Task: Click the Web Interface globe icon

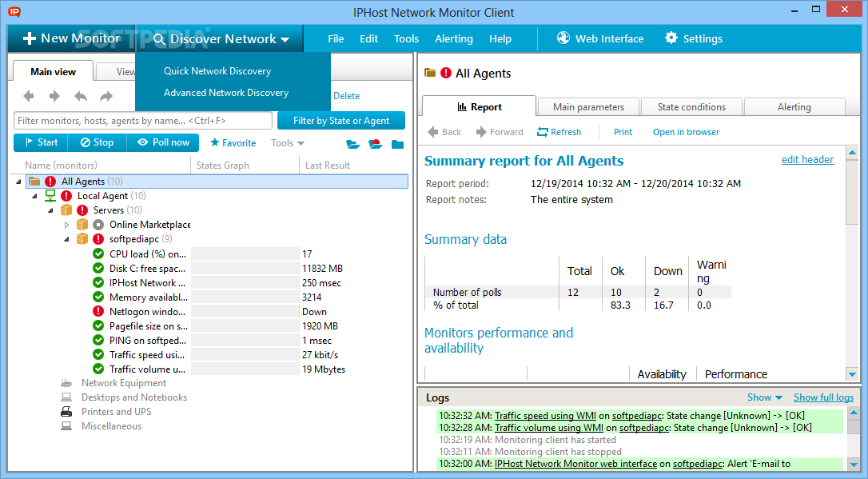Action: pos(563,38)
